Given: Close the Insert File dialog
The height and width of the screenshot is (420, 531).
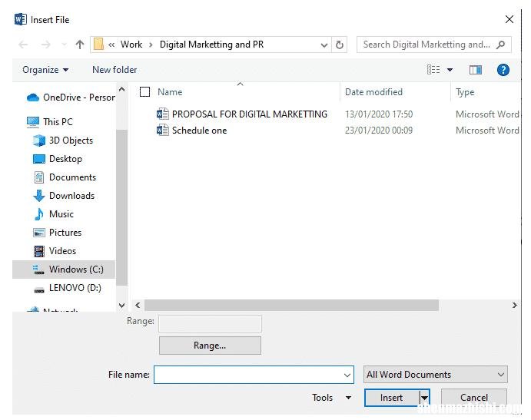Looking at the screenshot, I should [x=509, y=19].
